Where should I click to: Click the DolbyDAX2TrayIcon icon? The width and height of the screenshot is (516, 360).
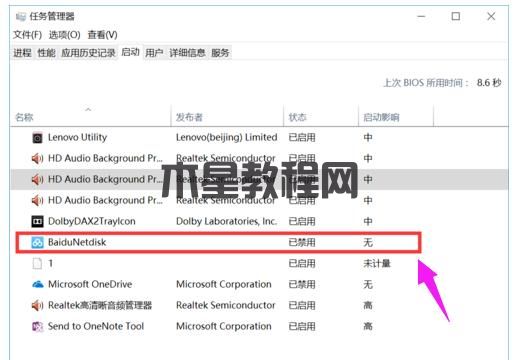tap(37, 221)
